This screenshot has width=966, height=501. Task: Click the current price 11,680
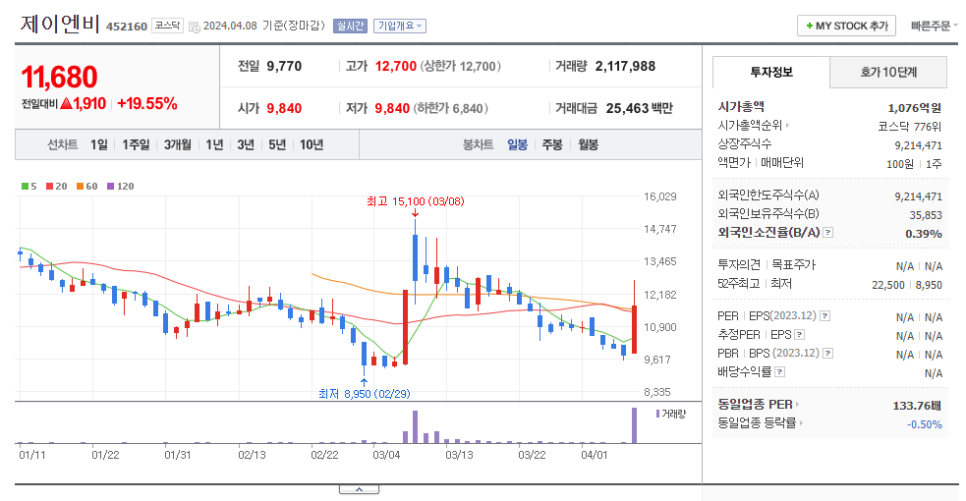[x=60, y=77]
